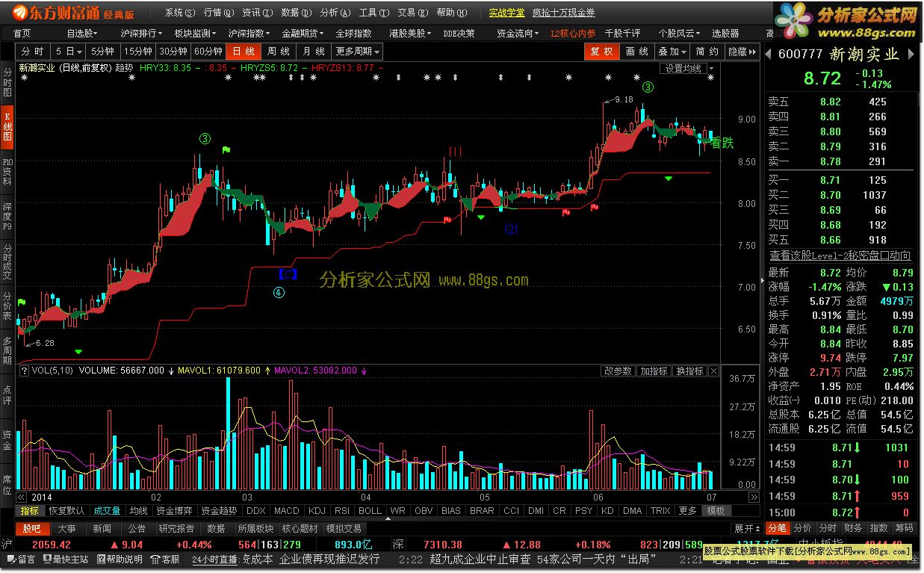Screen dimensions: 924x573
Task: Open the 沪深排行 dropdown menu
Action: click(x=143, y=34)
